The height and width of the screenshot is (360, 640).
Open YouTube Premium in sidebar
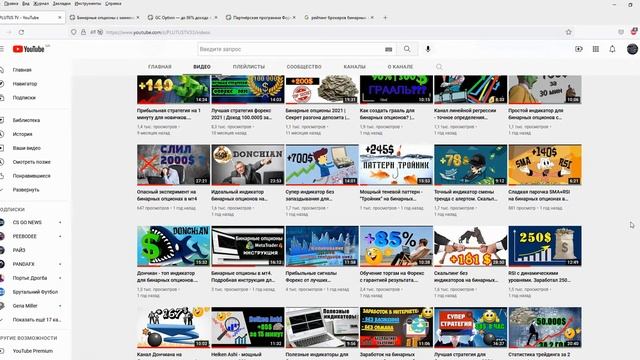click(x=32, y=351)
